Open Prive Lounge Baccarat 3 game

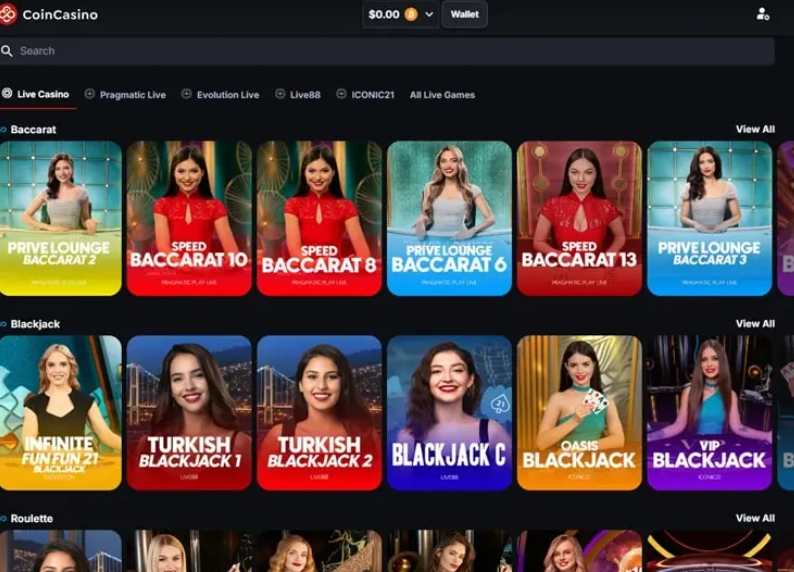point(709,218)
